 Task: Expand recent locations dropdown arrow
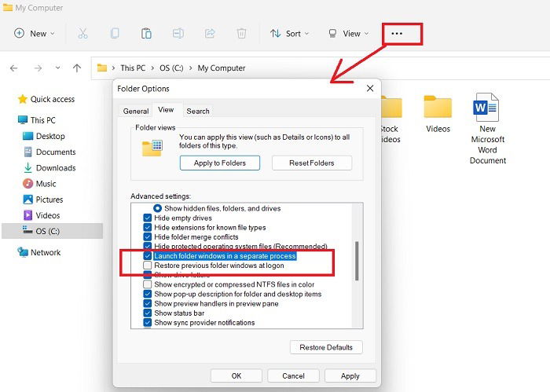57,68
